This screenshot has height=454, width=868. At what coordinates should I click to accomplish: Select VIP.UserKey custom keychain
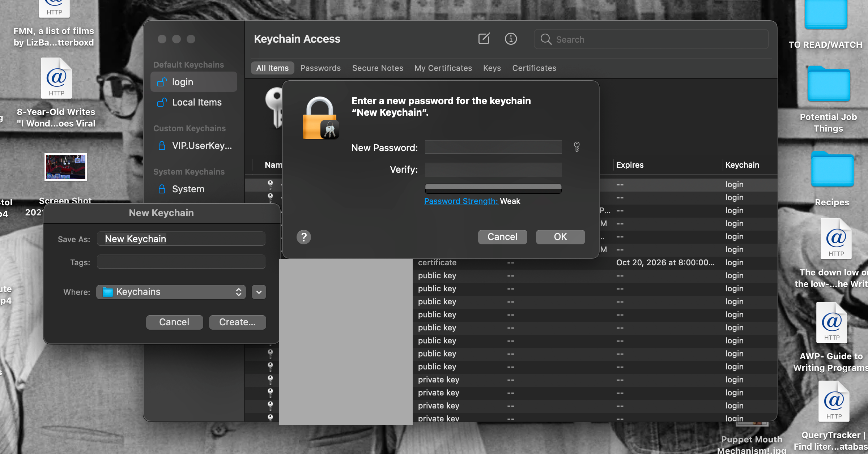click(201, 146)
